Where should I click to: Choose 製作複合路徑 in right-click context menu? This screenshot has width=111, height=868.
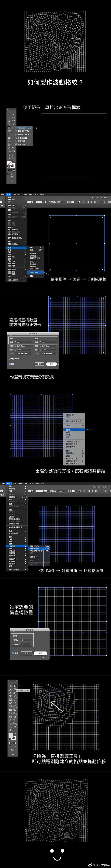tap(74, 444)
